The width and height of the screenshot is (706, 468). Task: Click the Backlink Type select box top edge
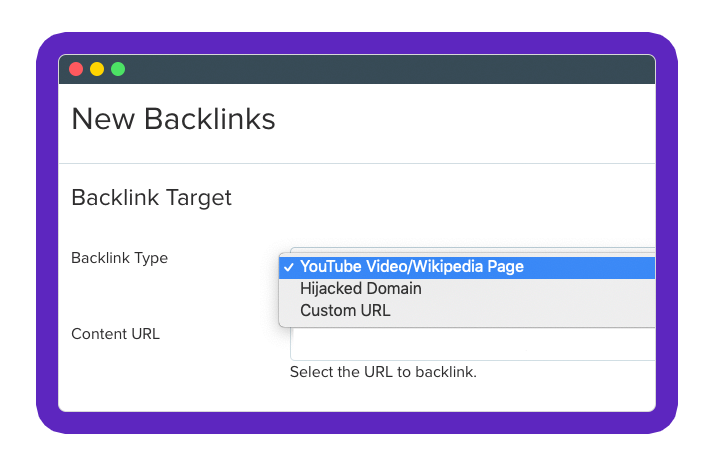tap(473, 250)
